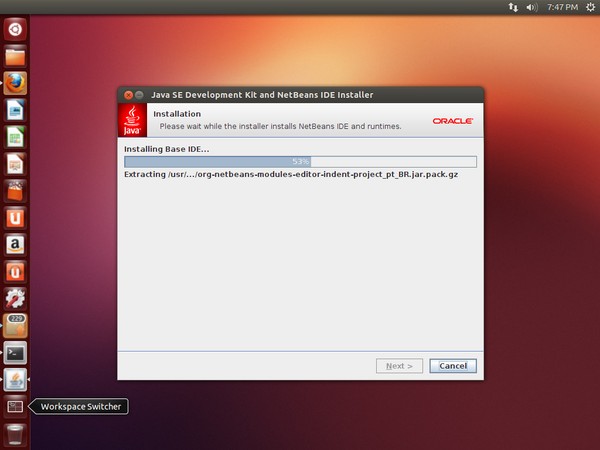Open the Amazon launcher icon
The image size is (600, 450).
click(x=15, y=245)
